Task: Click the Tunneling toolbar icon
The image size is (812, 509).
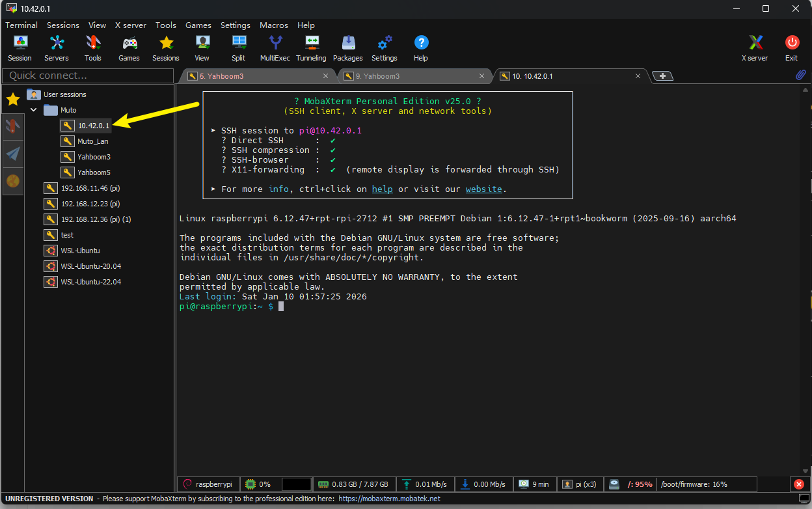Action: pyautogui.click(x=311, y=48)
